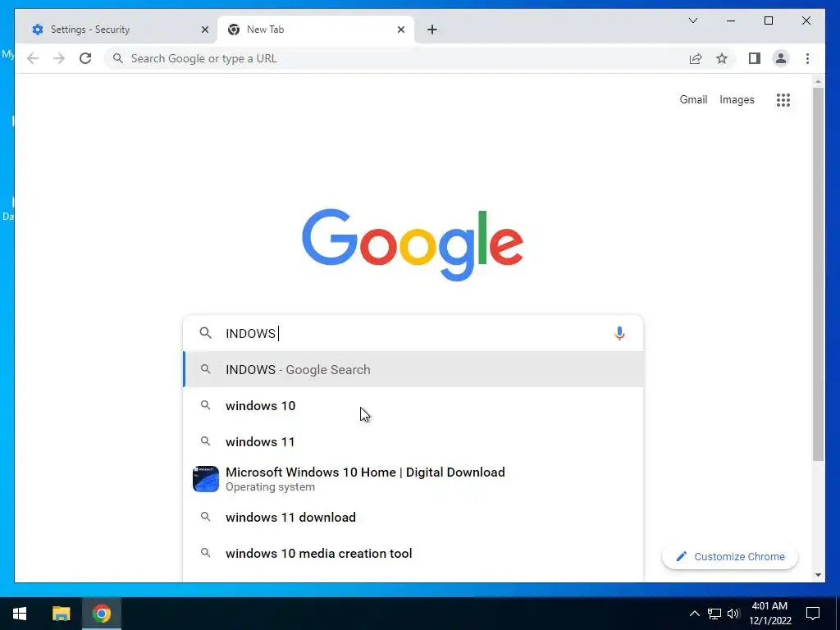Screen dimensions: 840x630
Task: Open Chrome's three-dot menu
Action: (x=807, y=58)
